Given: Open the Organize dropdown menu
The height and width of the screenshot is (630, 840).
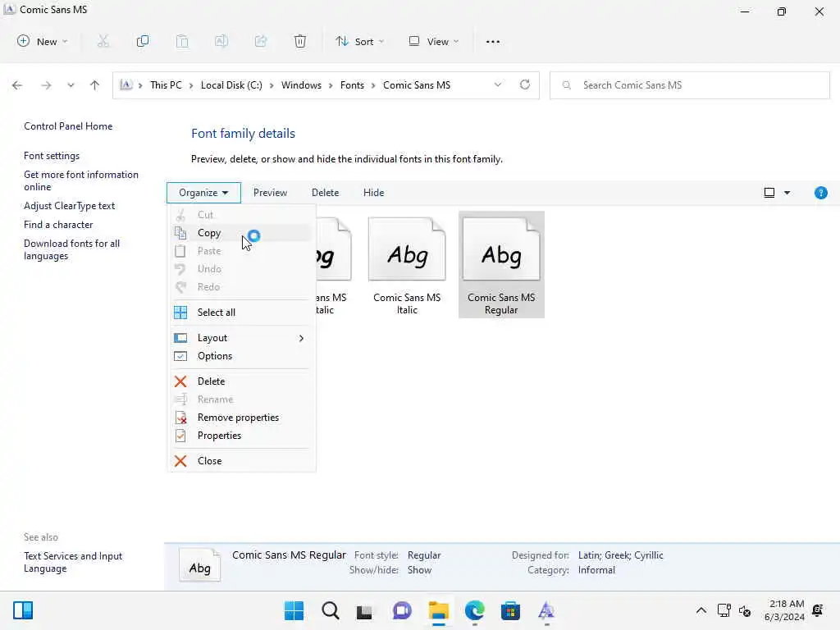Looking at the screenshot, I should [x=203, y=192].
